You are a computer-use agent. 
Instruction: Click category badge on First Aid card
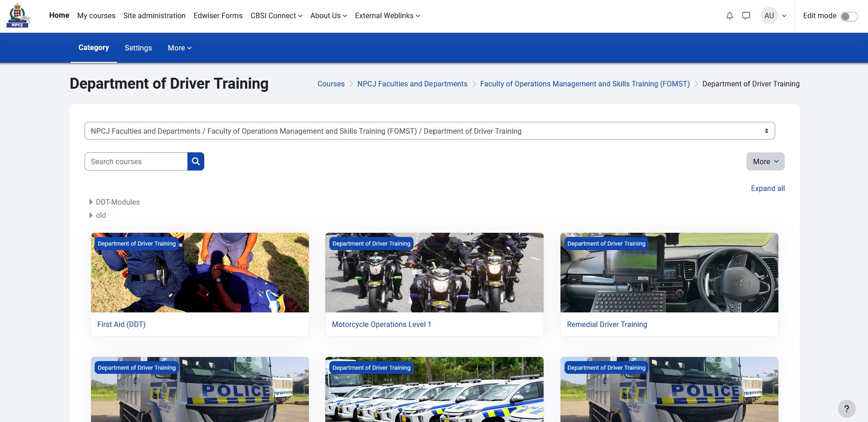136,244
